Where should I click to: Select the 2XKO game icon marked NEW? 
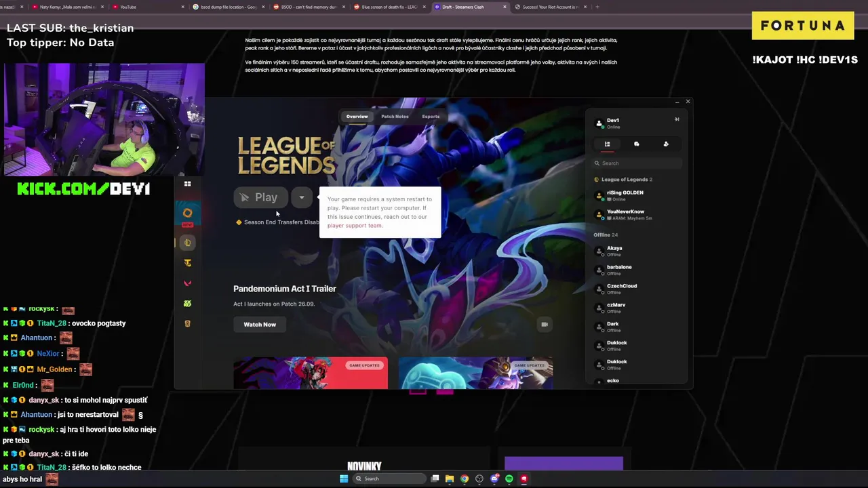188,214
